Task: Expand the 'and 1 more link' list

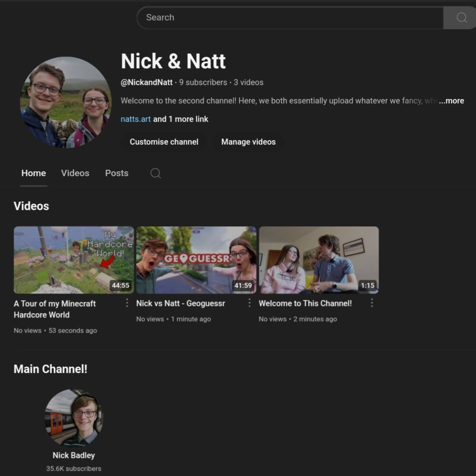Action: tap(180, 119)
